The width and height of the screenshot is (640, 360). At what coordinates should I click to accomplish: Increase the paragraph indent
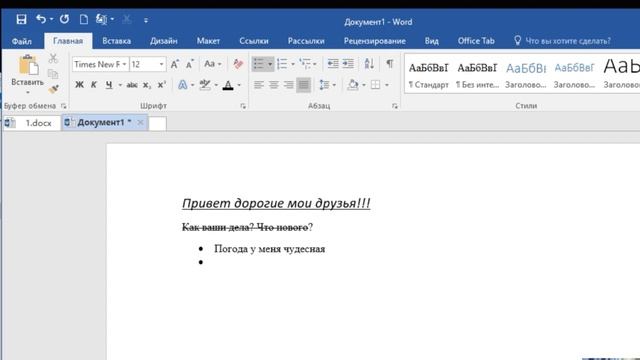[x=348, y=64]
